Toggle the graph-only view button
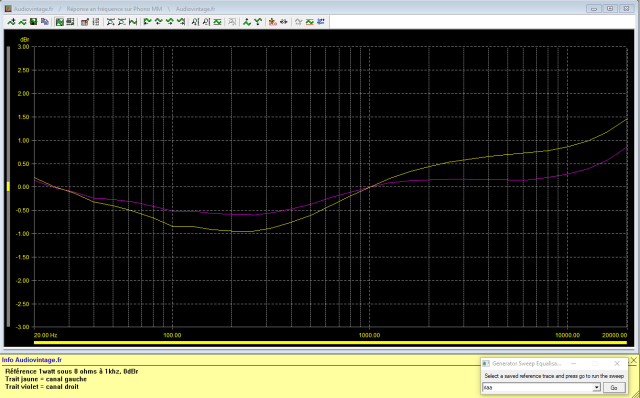Image resolution: width=640 pixels, height=398 pixels. (60, 22)
